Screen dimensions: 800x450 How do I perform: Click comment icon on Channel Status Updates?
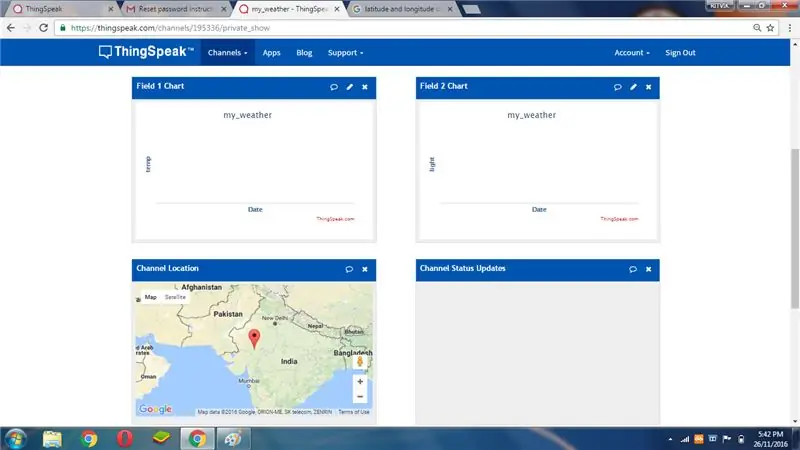click(x=633, y=269)
